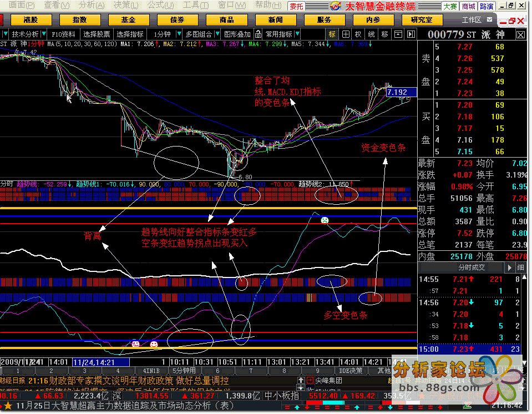The image size is (532, 414).
Task: Go to the 债券 section
Action: coord(178,20)
